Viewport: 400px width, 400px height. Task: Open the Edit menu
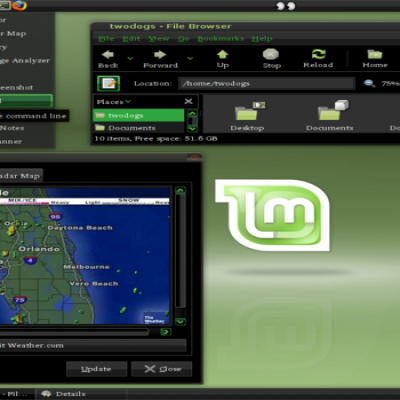click(131, 39)
